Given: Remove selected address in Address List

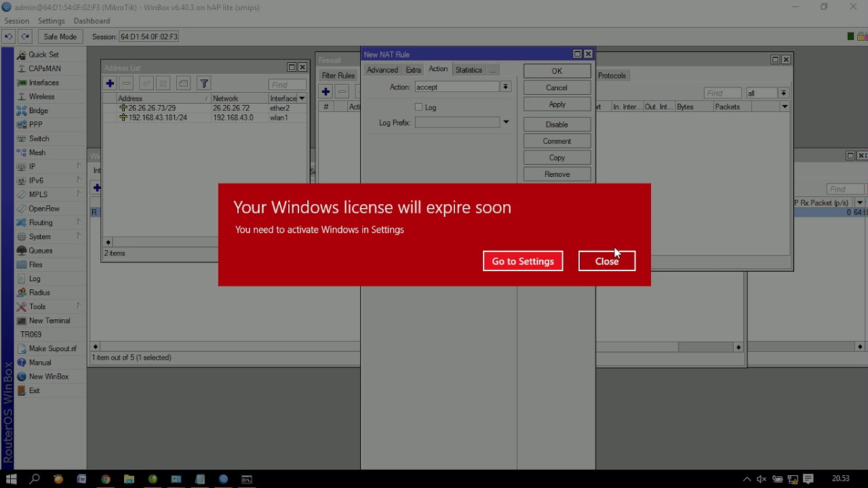Looking at the screenshot, I should [x=127, y=83].
